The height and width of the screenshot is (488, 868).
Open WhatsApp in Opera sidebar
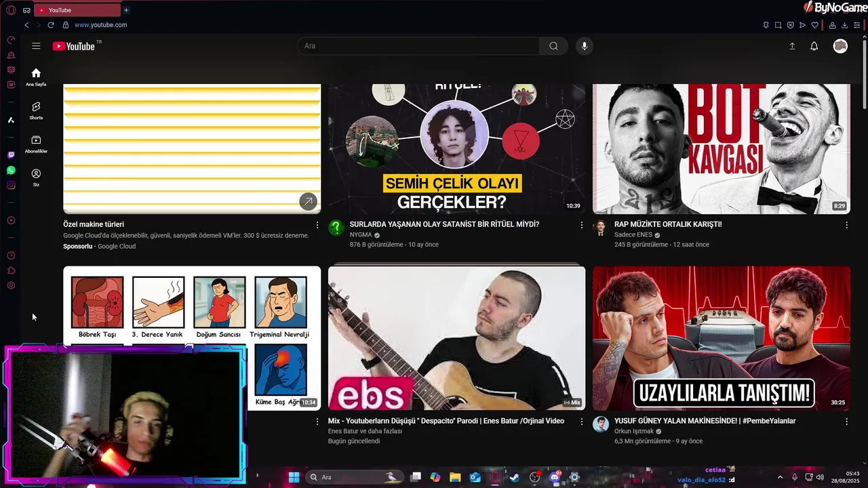[11, 170]
